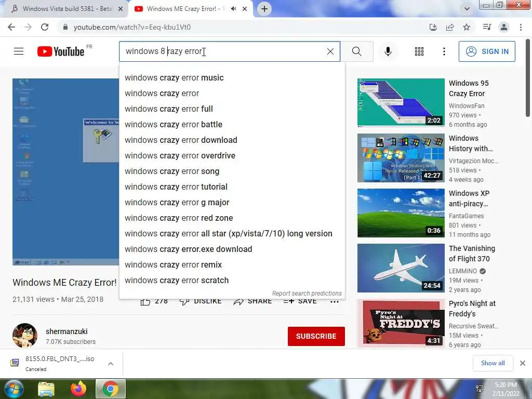Launch Firefox from the taskbar
Screen dimensions: 532x399
tap(78, 389)
